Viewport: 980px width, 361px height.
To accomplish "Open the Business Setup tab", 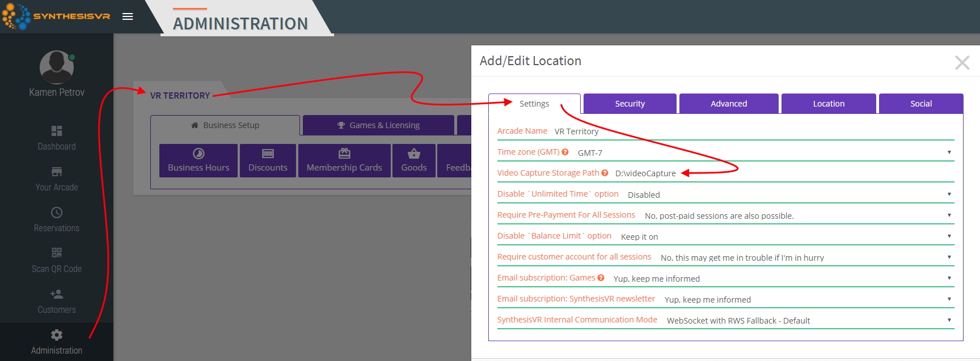I will (225, 125).
